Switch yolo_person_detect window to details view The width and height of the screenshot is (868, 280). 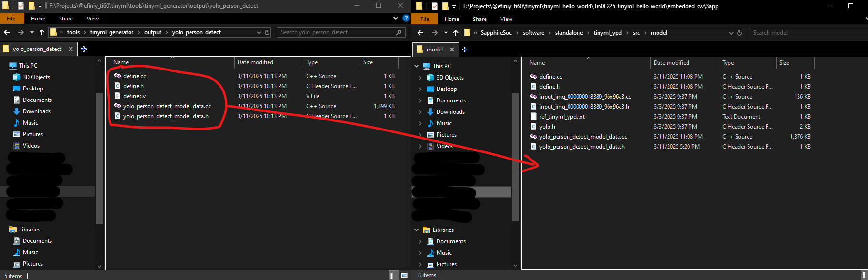(x=393, y=275)
